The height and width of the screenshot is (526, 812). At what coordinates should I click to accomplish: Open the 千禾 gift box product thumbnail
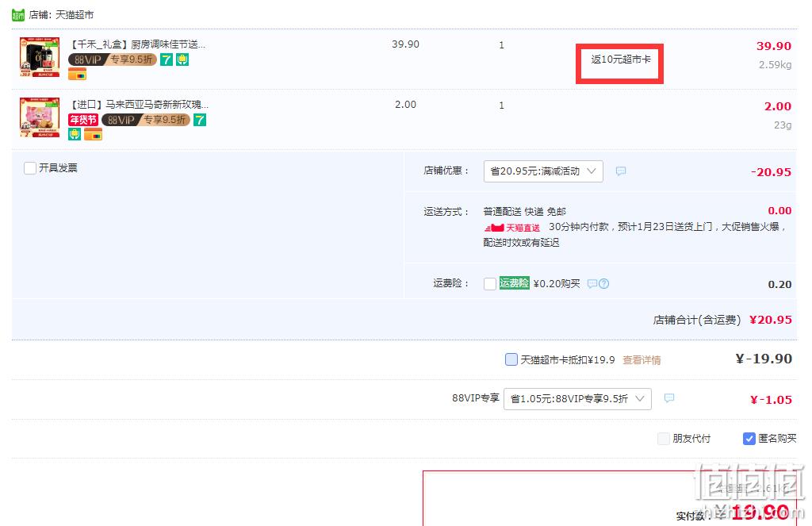(40, 57)
